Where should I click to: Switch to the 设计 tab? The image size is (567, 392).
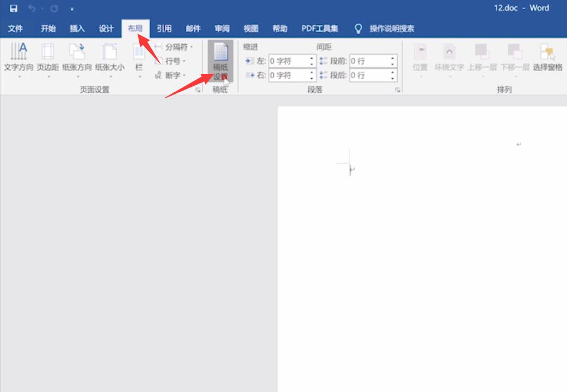[x=106, y=29]
